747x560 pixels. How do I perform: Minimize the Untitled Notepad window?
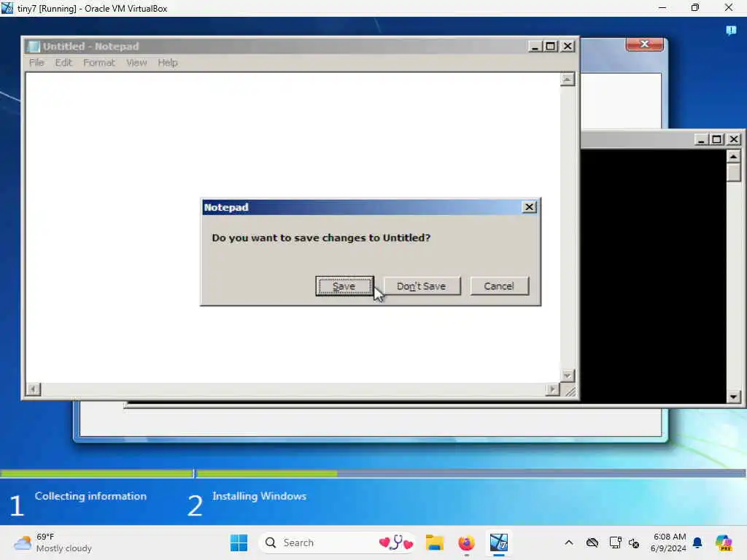tap(535, 46)
